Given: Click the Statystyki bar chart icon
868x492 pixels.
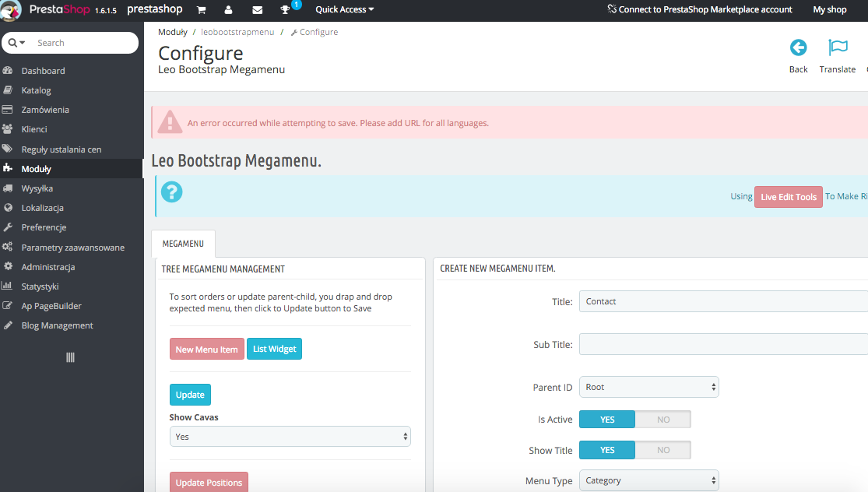Looking at the screenshot, I should (x=7, y=286).
